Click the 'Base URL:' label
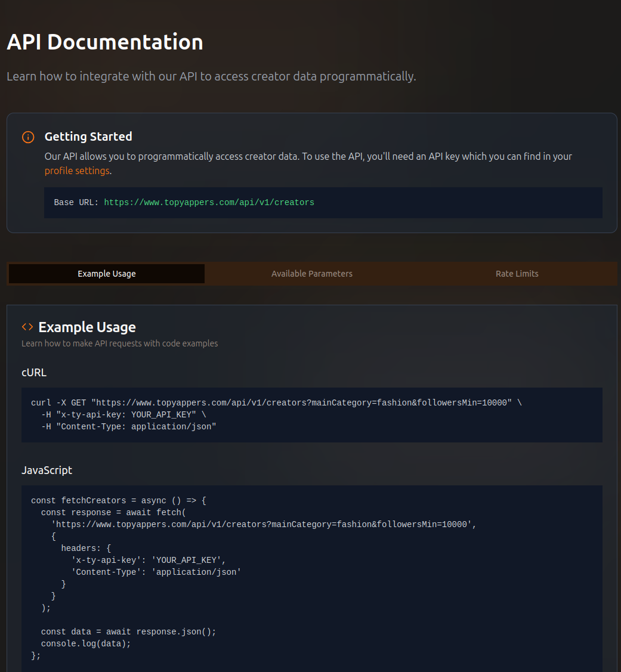This screenshot has width=621, height=672. (76, 202)
